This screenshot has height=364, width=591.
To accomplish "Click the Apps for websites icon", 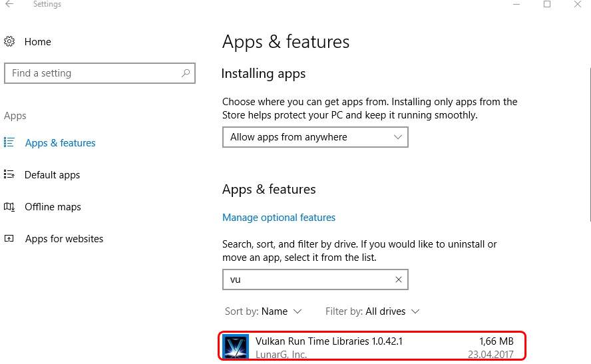I will pyautogui.click(x=9, y=239).
